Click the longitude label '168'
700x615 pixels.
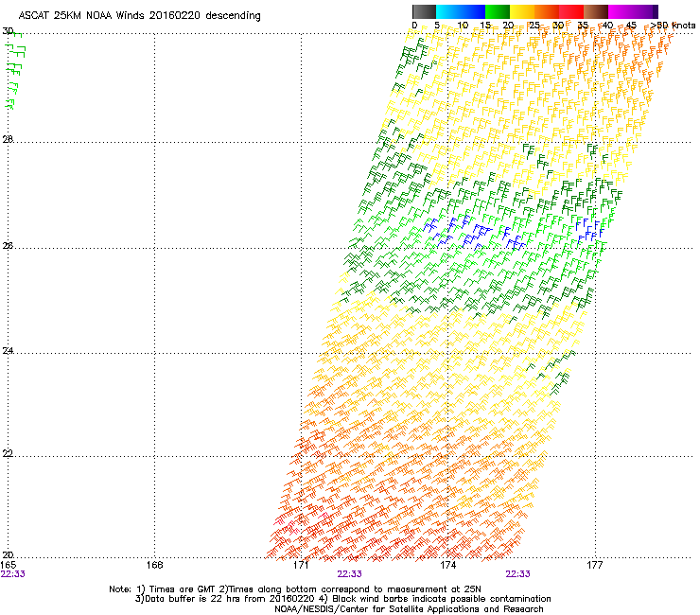click(x=154, y=565)
